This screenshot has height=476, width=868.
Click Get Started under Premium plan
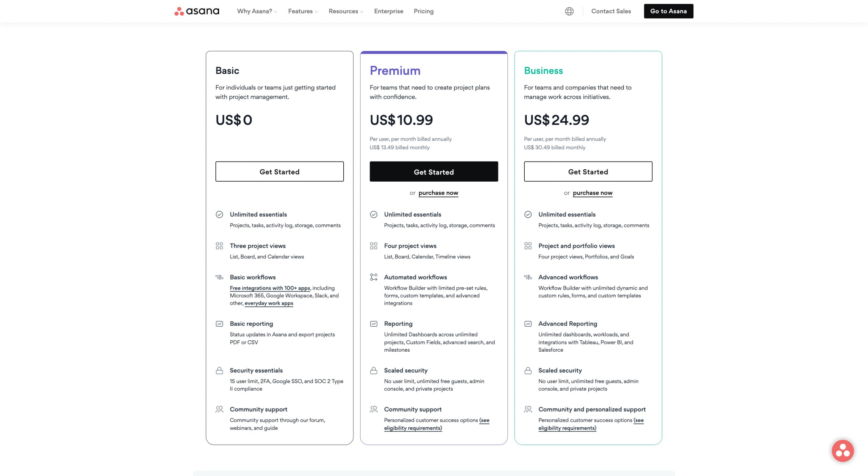(434, 172)
